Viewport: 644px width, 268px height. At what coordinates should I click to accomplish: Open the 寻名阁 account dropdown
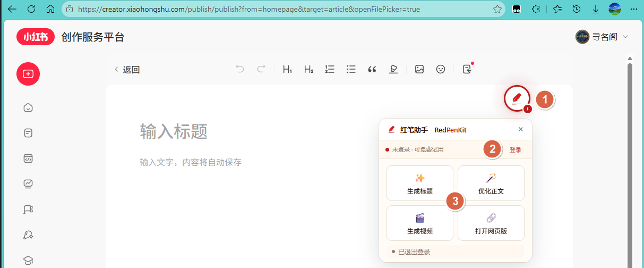(x=602, y=37)
